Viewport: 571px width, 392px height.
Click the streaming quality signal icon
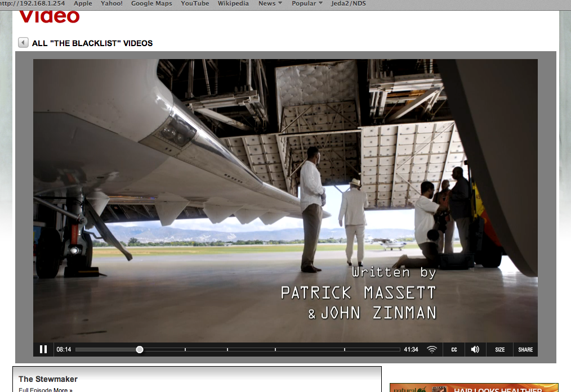[432, 349]
